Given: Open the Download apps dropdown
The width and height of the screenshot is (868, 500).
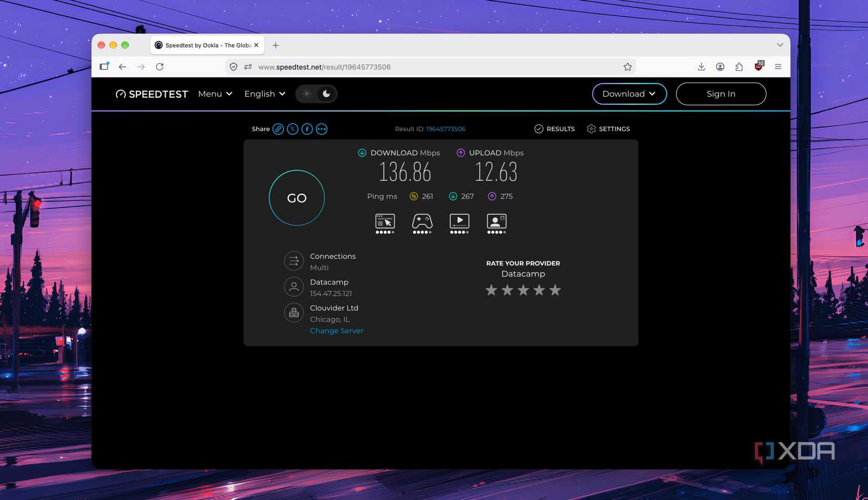Looking at the screenshot, I should 629,94.
